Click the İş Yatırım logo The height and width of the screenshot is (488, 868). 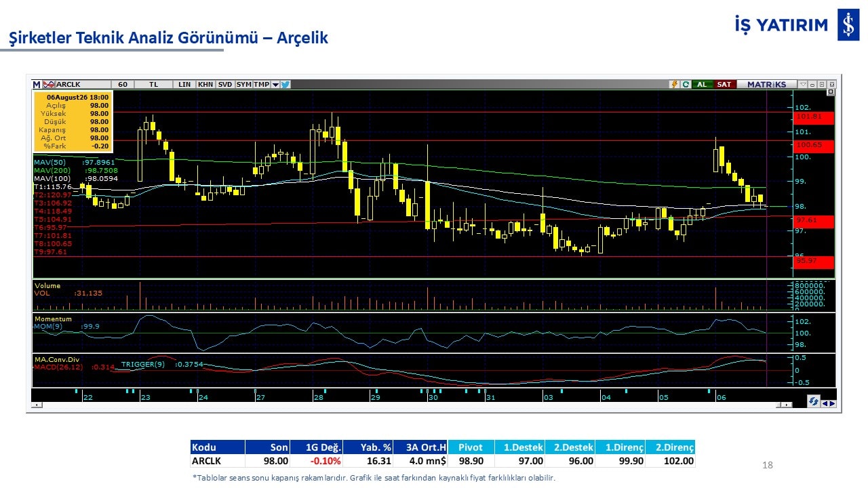[797, 26]
